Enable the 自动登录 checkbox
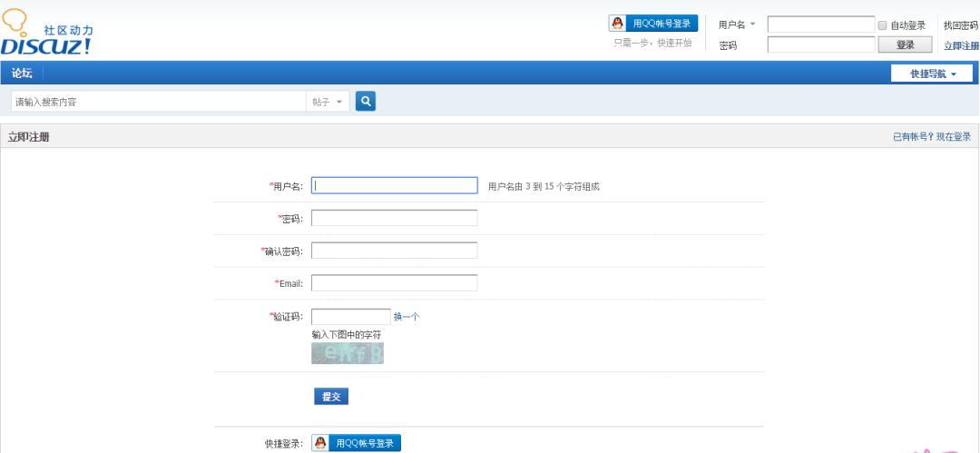 (x=883, y=25)
